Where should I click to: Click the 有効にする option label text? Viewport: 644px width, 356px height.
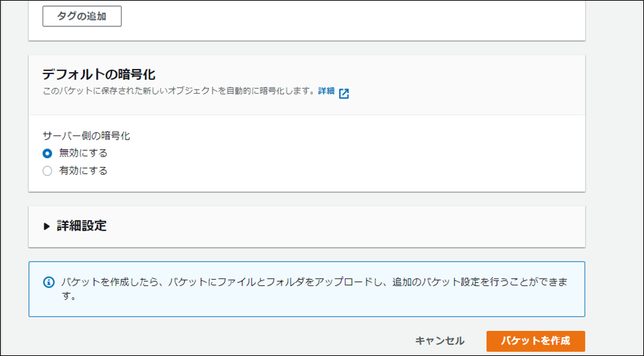[x=83, y=171]
